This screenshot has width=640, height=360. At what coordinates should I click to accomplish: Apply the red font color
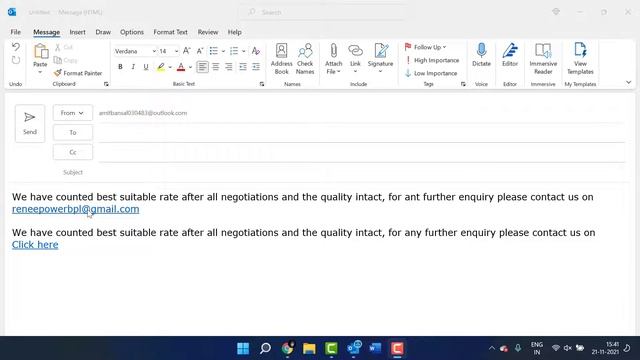tap(181, 67)
